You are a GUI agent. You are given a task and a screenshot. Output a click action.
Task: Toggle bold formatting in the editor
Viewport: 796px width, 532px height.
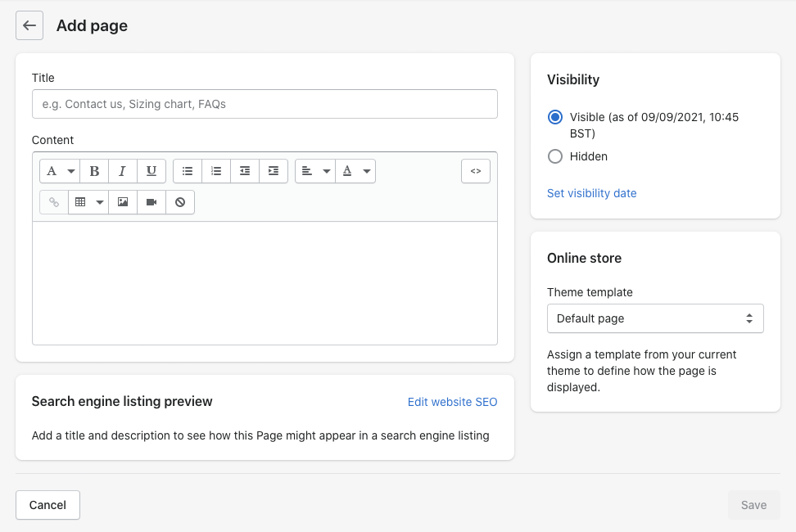coord(94,171)
